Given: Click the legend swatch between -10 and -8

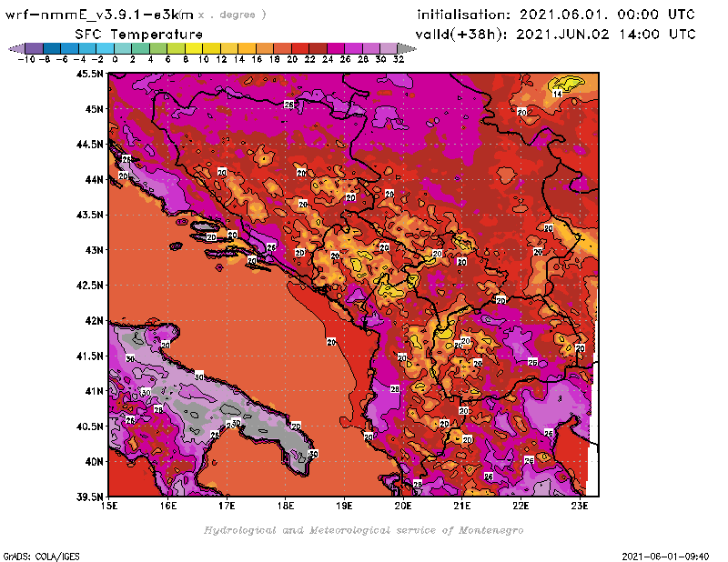Looking at the screenshot, I should coord(34,48).
